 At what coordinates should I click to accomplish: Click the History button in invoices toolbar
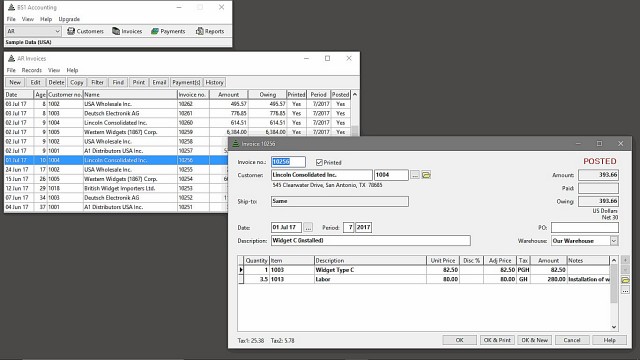pyautogui.click(x=214, y=82)
